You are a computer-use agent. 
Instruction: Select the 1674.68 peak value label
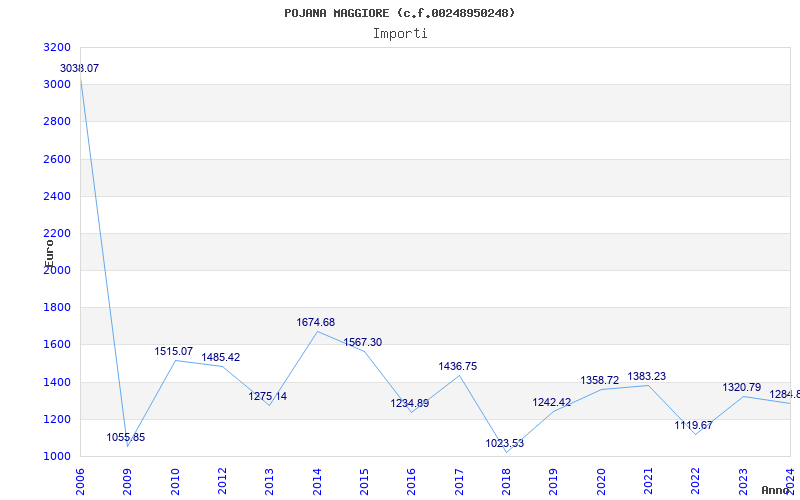316,322
